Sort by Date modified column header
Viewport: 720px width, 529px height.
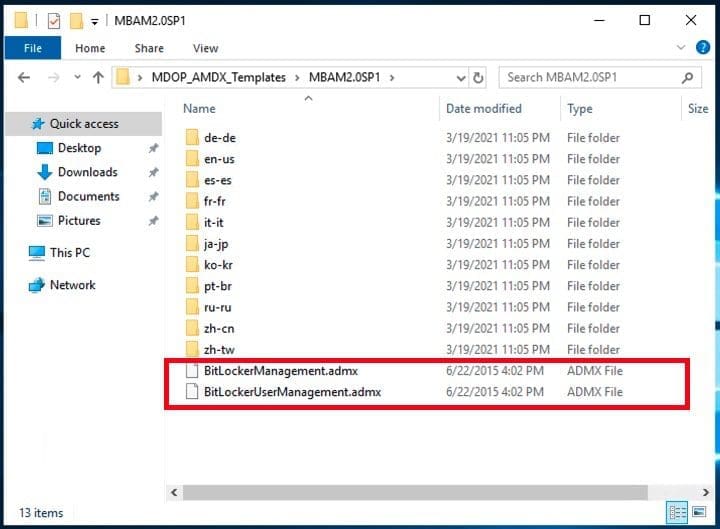point(484,109)
